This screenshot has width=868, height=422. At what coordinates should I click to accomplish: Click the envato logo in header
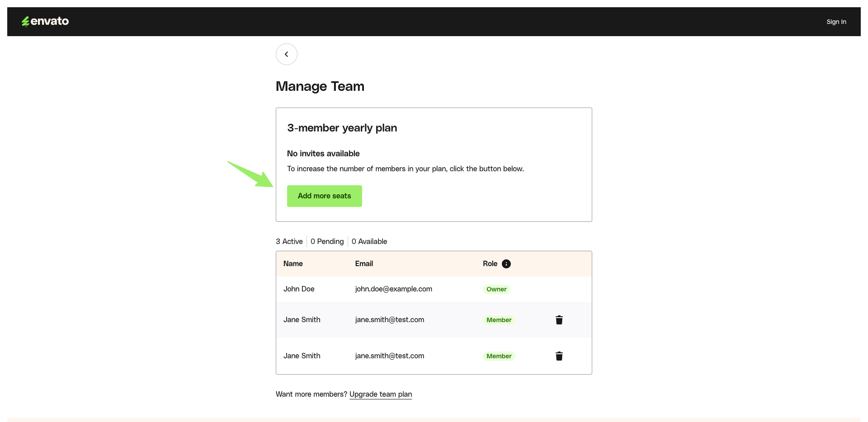(x=45, y=21)
